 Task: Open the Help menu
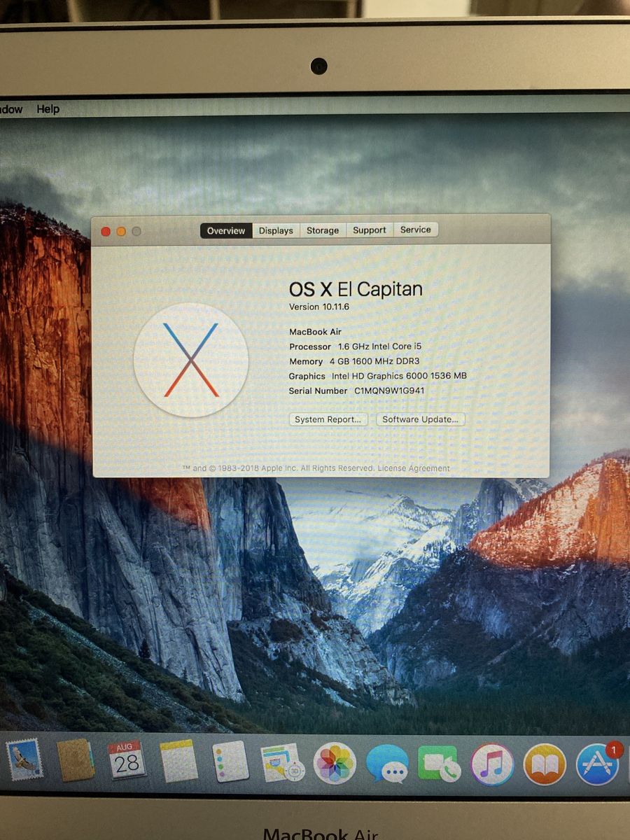point(48,109)
